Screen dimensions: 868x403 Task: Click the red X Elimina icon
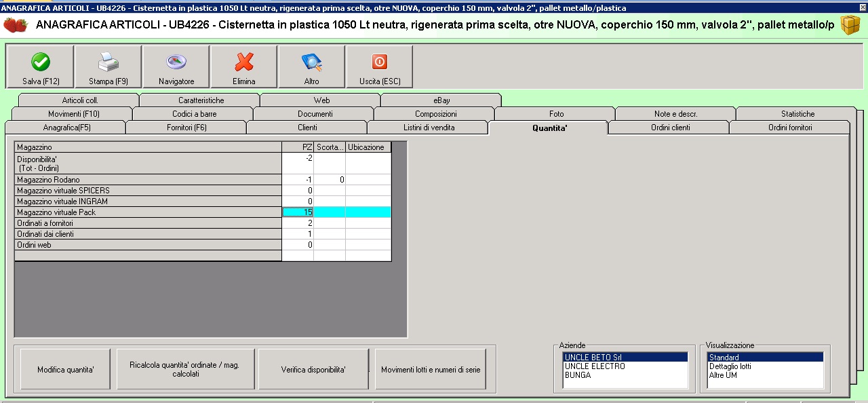(244, 62)
